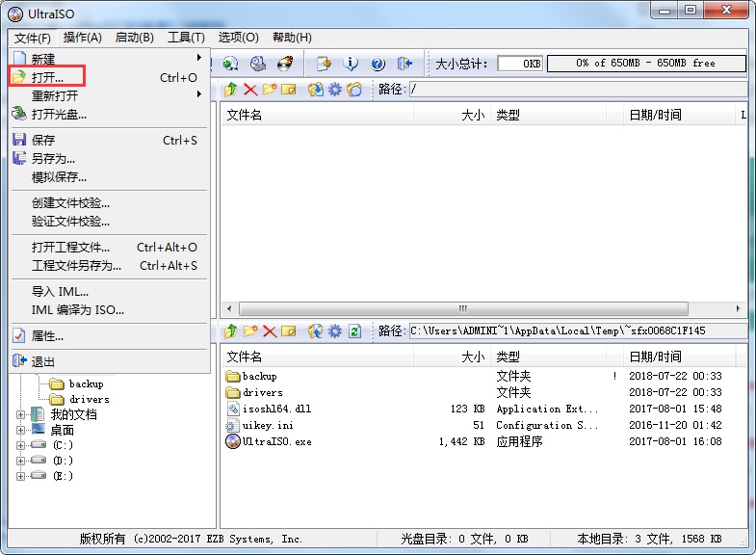756x555 pixels.
Task: Select UltraISO.exe in the local file list
Action: [x=269, y=441]
